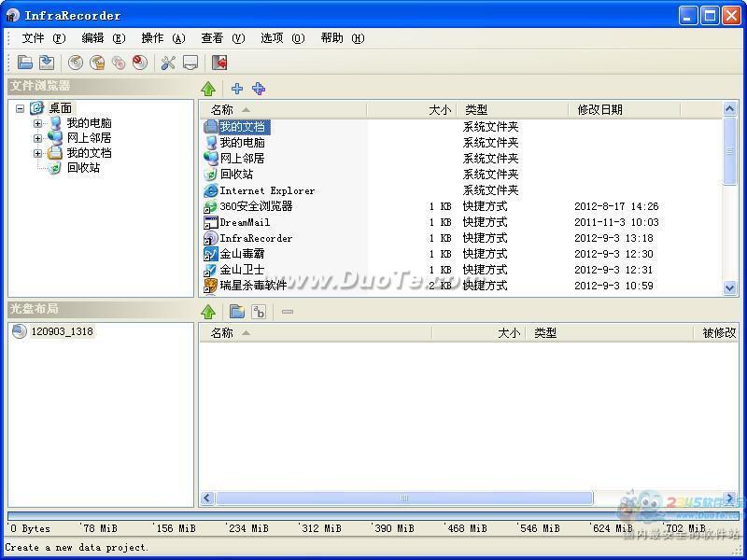The width and height of the screenshot is (747, 560).
Task: Click the Rename icon in disc layout toolbar
Action: point(259,311)
